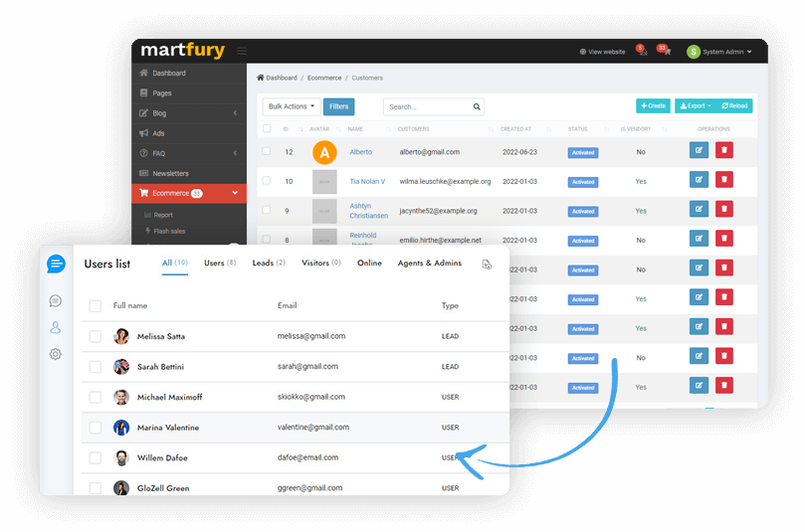The height and width of the screenshot is (532, 805).
Task: Select all users with Full name header checkbox
Action: (x=96, y=305)
